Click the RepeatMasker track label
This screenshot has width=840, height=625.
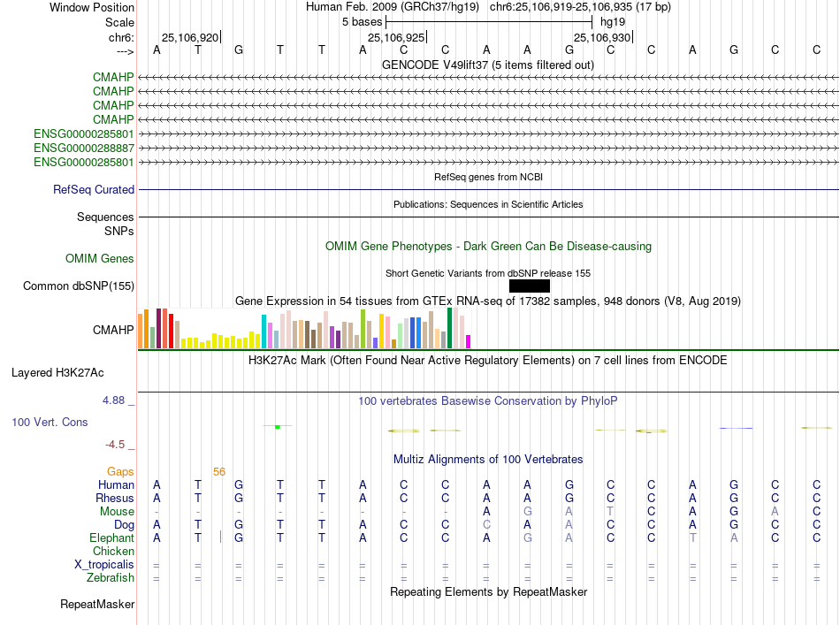click(x=97, y=604)
